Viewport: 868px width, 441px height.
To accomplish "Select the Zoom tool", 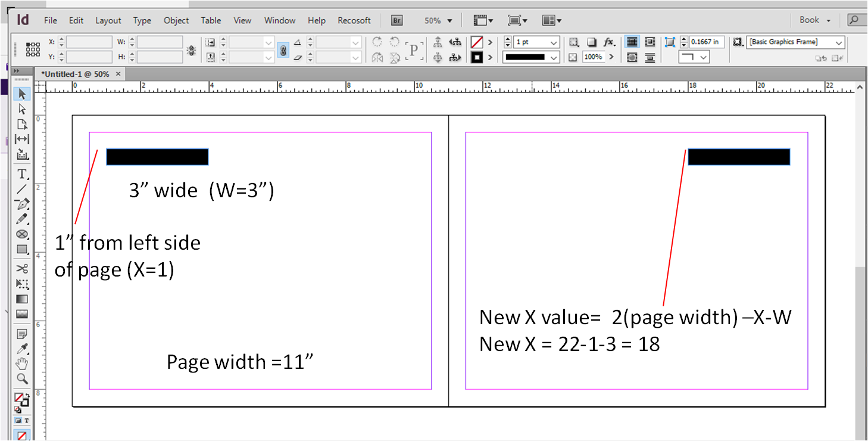I will [22, 378].
